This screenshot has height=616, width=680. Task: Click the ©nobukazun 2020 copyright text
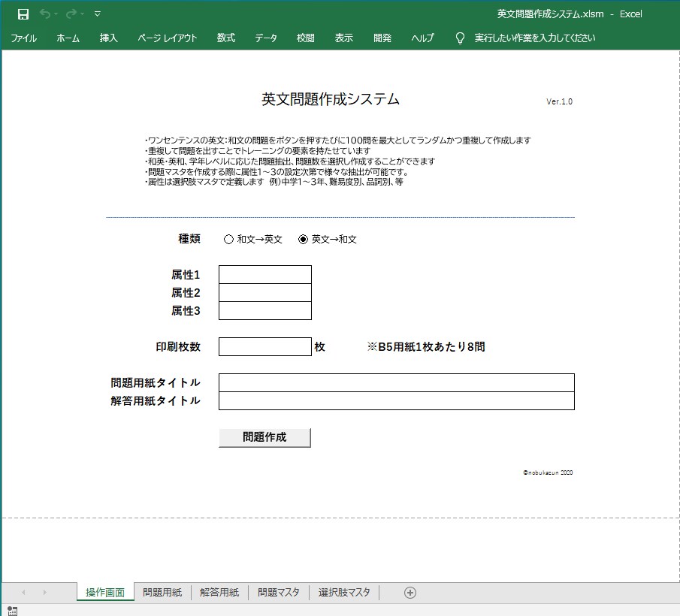point(548,473)
